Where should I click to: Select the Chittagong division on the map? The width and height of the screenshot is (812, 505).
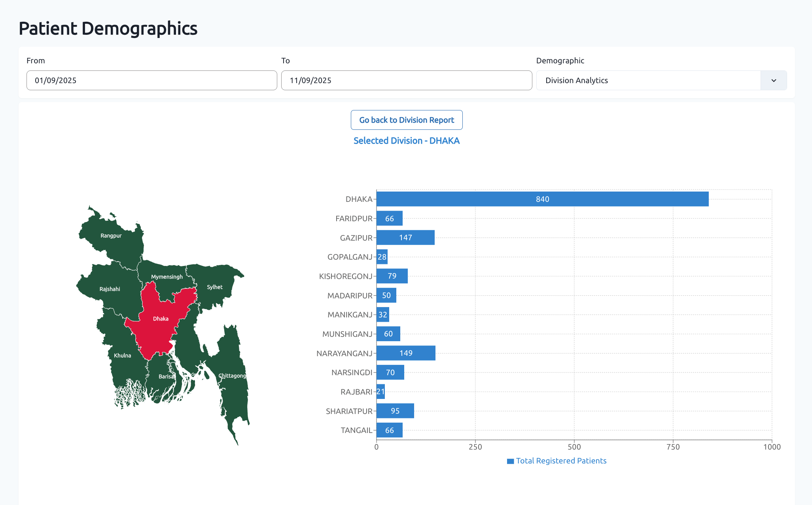point(232,376)
